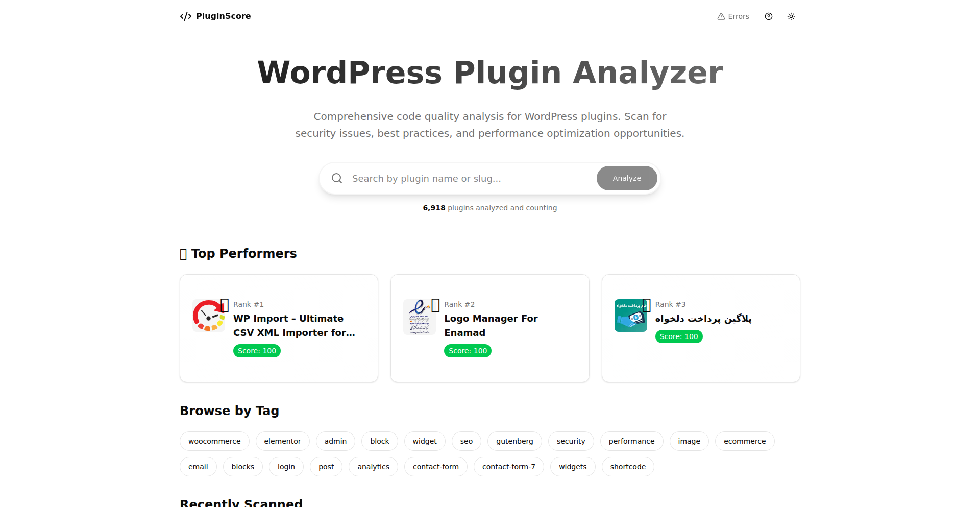Click the plugin search input field

[x=459, y=178]
